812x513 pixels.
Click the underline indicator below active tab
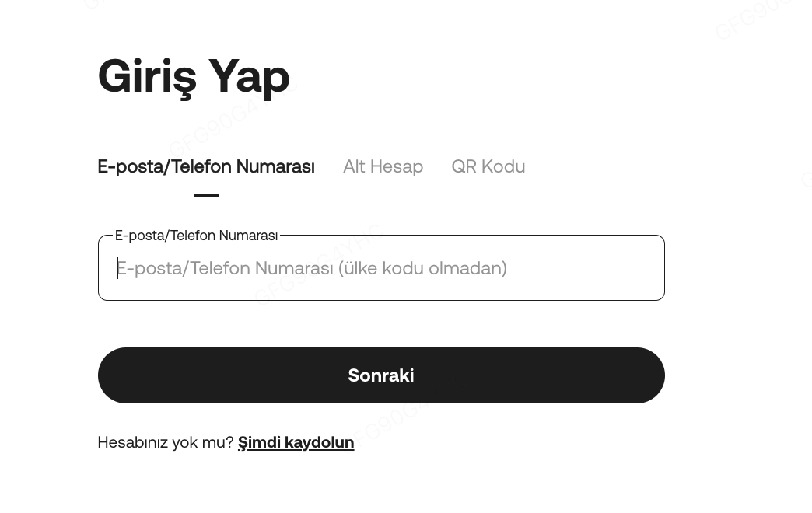[206, 195]
